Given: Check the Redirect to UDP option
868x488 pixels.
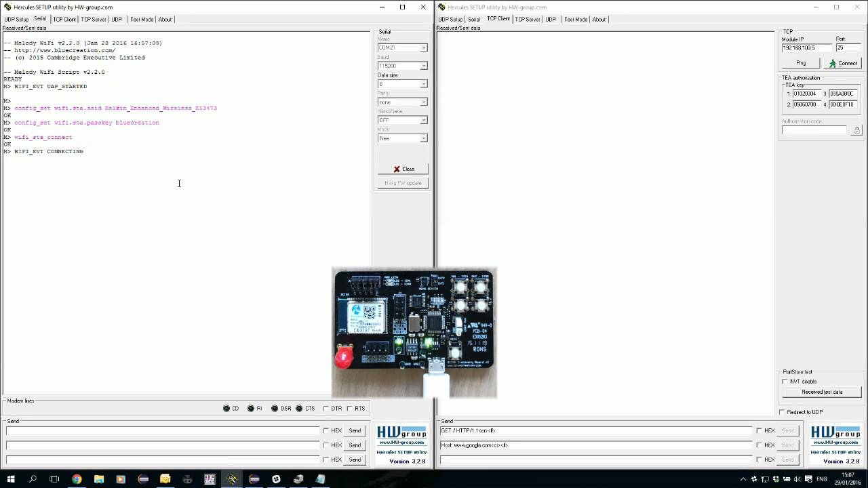Looking at the screenshot, I should pyautogui.click(x=782, y=412).
